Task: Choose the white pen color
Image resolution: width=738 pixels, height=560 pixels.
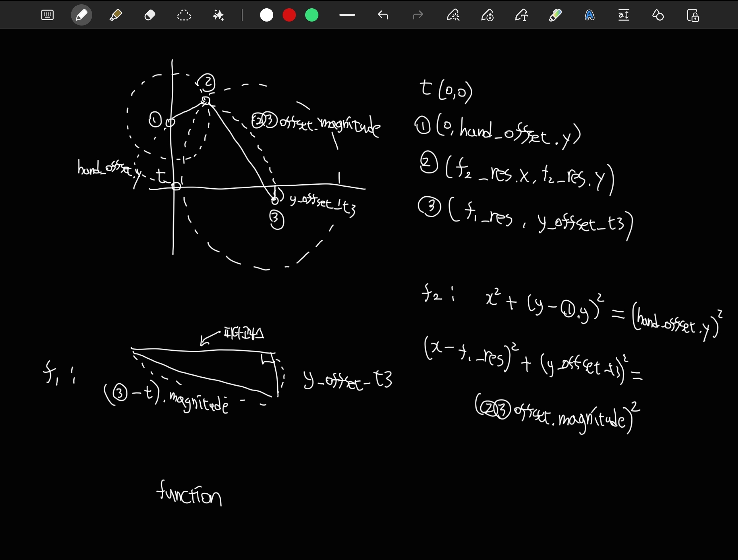Action: coord(266,15)
